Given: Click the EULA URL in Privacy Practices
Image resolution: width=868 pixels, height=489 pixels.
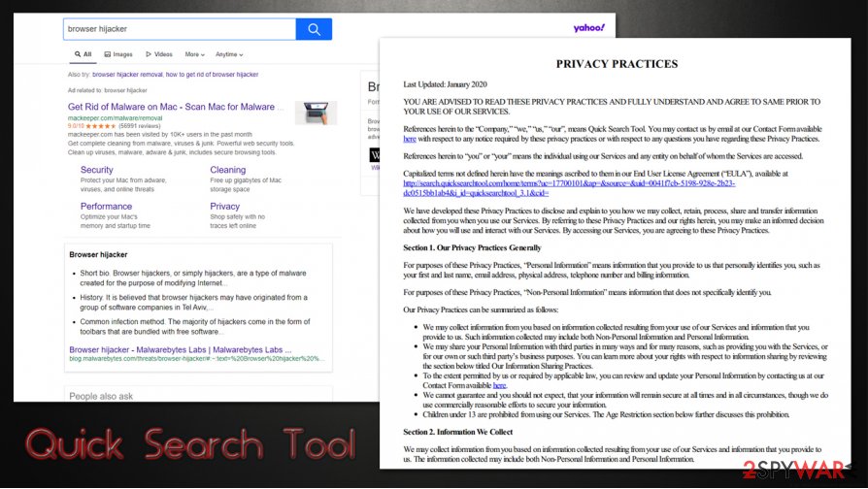Looking at the screenshot, I should click(569, 188).
